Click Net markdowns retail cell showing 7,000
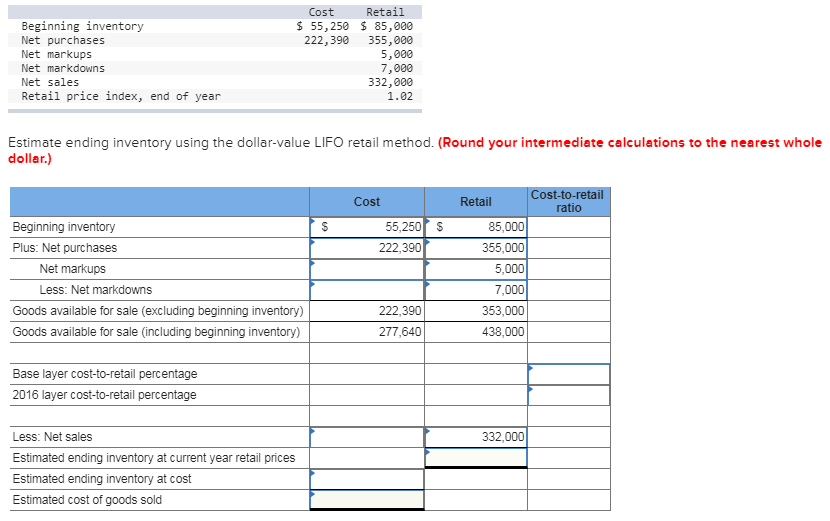 [476, 290]
